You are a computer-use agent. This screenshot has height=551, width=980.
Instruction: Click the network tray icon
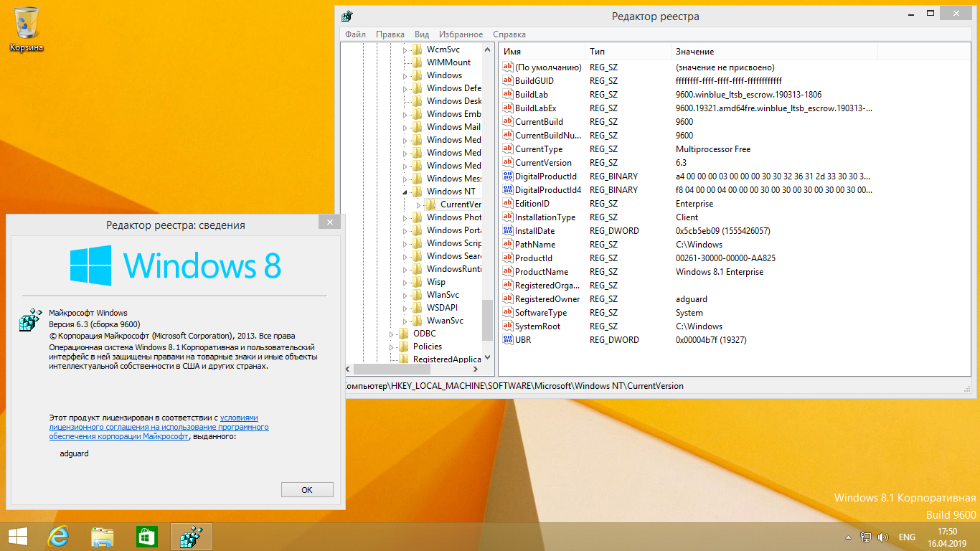[x=866, y=537]
